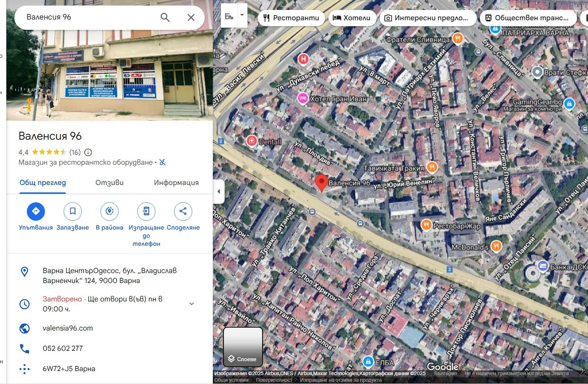This screenshot has height=384, width=588.
Task: Filter map by Хотели chip
Action: [x=352, y=18]
